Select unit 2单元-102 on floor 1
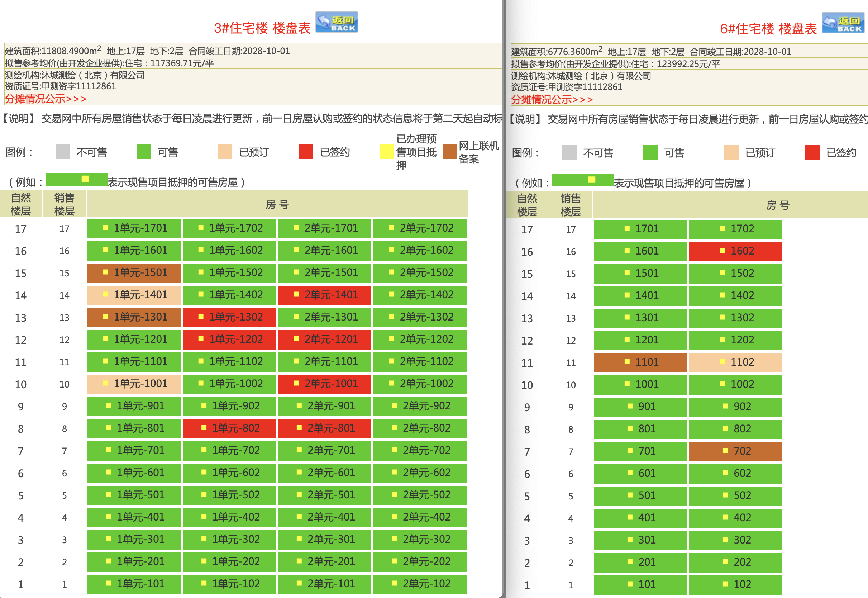The image size is (868, 598). coord(420,584)
